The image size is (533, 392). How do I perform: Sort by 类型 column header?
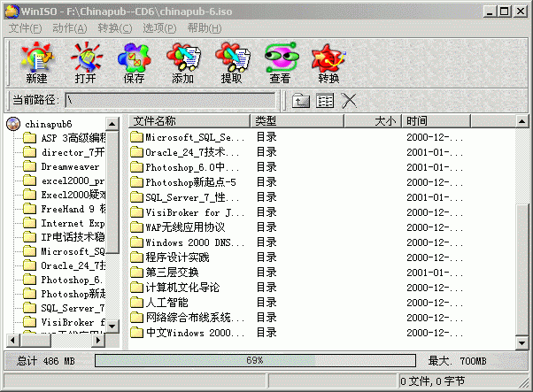pyautogui.click(x=297, y=121)
